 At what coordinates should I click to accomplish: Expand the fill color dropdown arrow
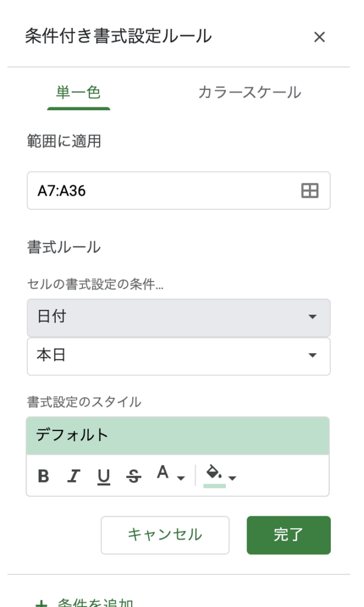tap(232, 478)
